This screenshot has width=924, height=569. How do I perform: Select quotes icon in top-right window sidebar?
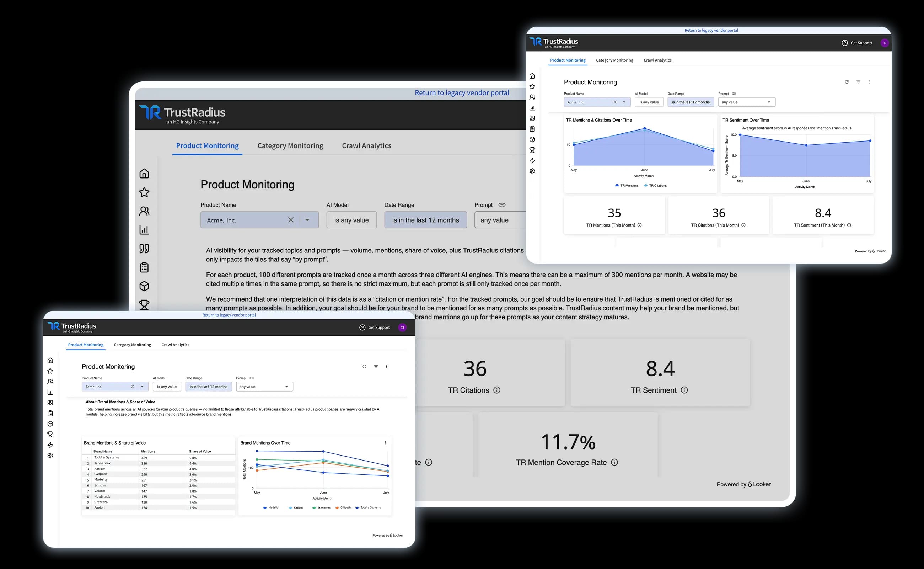[x=532, y=118]
